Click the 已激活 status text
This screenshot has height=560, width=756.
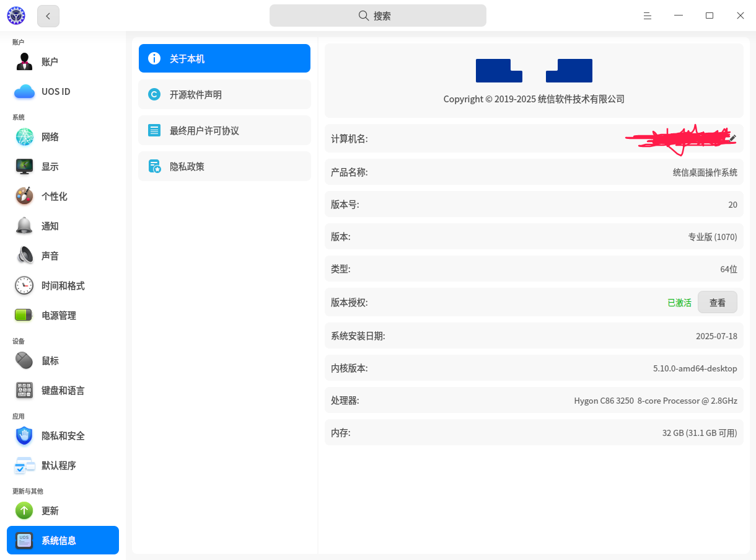pyautogui.click(x=679, y=303)
